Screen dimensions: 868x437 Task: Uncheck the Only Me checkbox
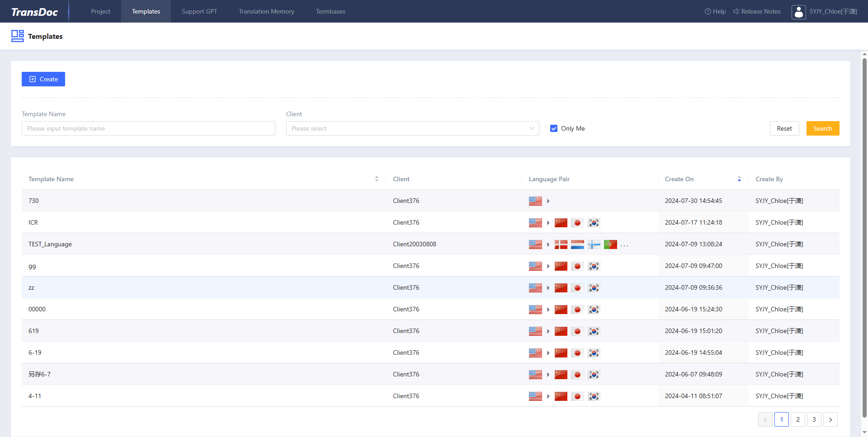pos(554,128)
